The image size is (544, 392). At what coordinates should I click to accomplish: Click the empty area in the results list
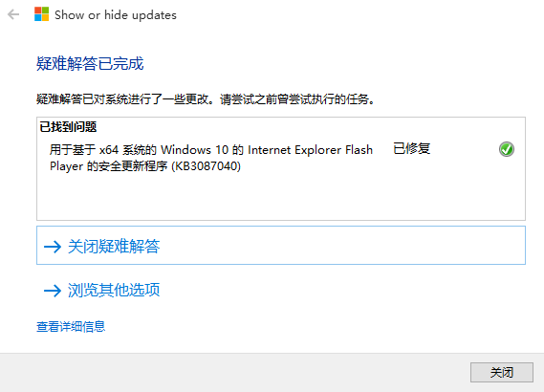coord(281,196)
